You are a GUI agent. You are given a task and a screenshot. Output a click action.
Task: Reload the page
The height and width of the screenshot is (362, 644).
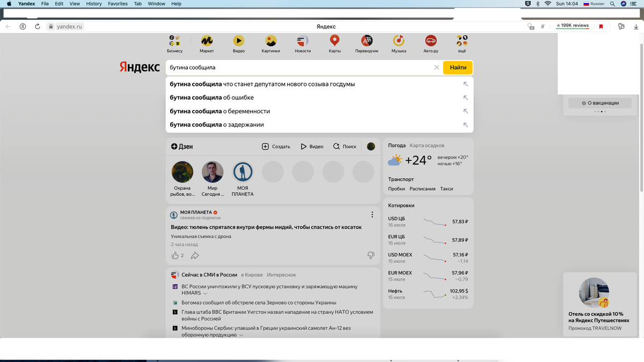38,26
